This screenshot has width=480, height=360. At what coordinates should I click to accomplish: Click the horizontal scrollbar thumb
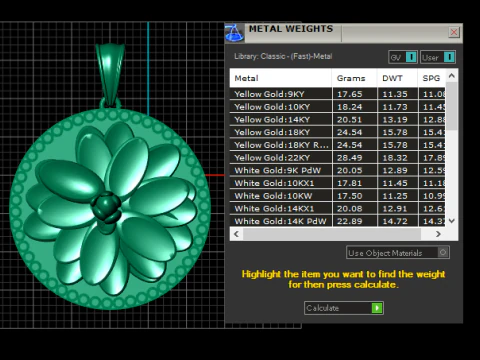[332, 234]
